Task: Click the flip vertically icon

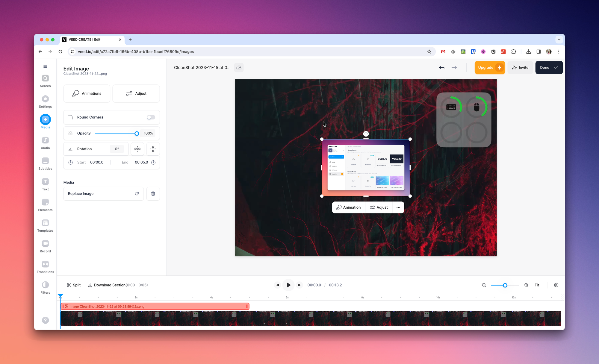Action: click(153, 149)
